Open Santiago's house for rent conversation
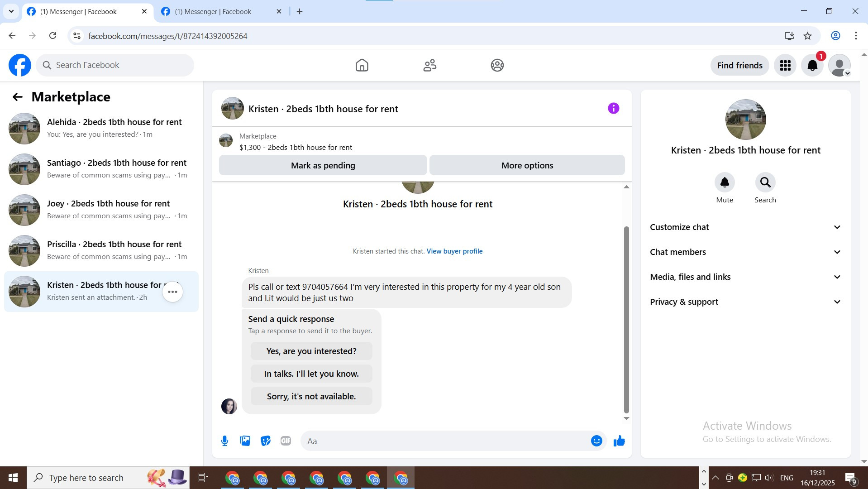The height and width of the screenshot is (489, 868). click(101, 169)
